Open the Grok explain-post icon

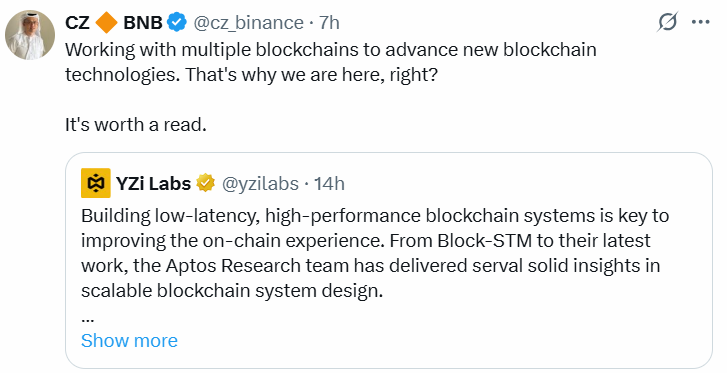click(667, 22)
